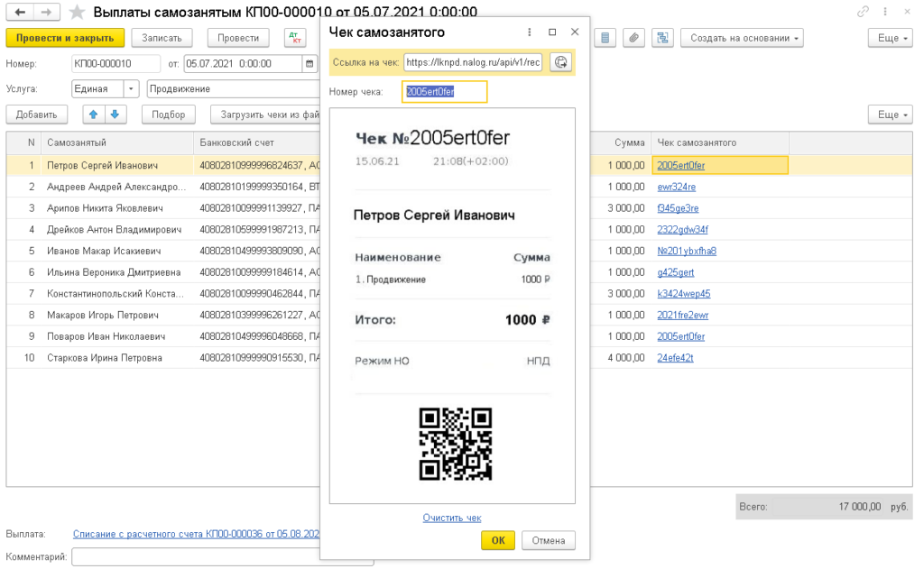Open the report list icon in toolbar

(605, 38)
